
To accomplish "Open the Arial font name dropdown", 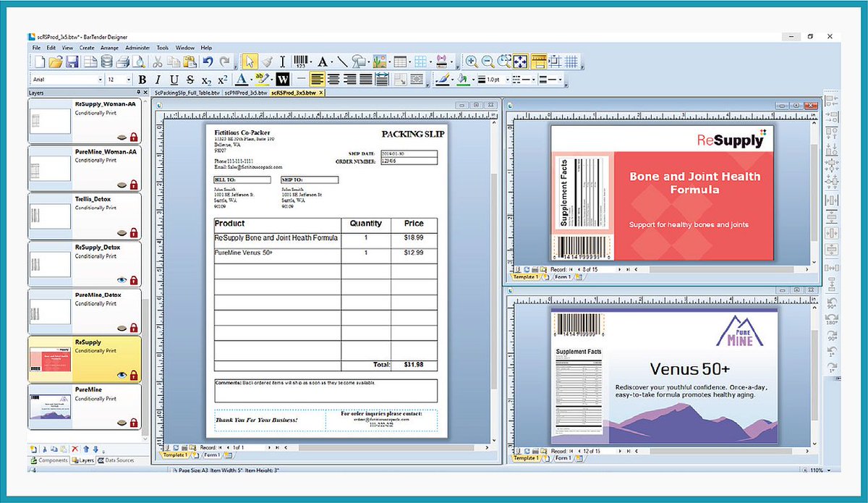I will pos(100,80).
